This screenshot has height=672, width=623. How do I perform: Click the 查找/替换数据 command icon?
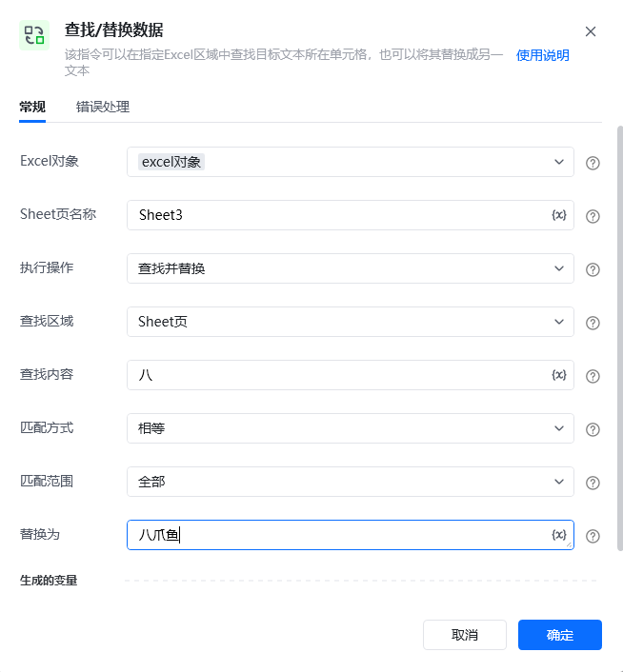point(34,35)
